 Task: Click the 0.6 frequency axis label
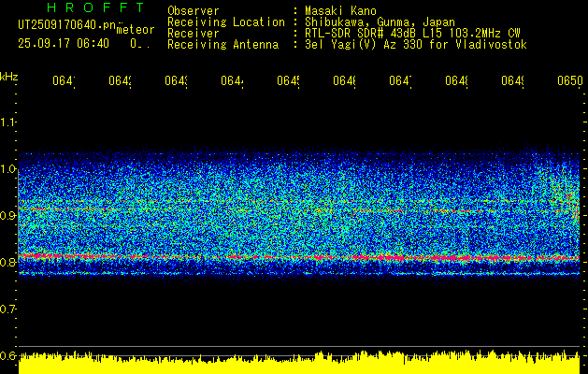point(7,355)
